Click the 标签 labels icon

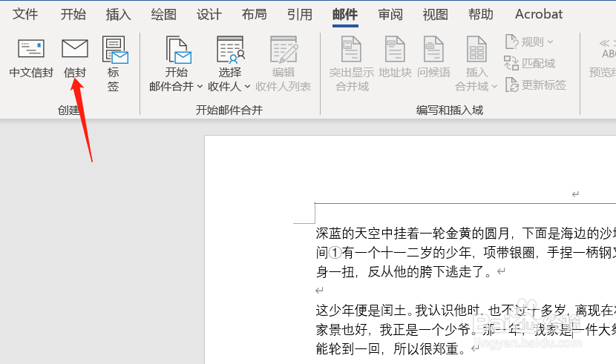[x=115, y=50]
